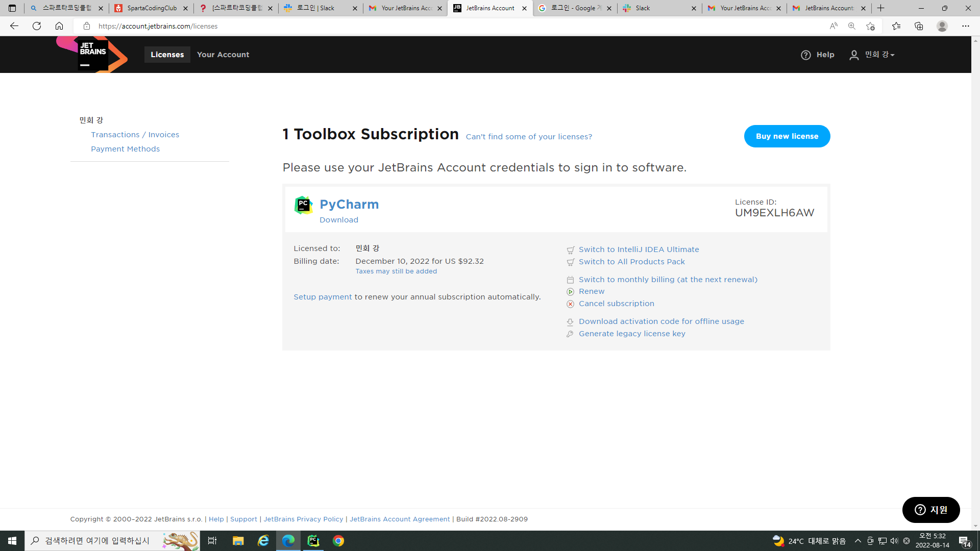Open Task View on taskbar
Viewport: 980px width, 551px height.
pyautogui.click(x=212, y=541)
